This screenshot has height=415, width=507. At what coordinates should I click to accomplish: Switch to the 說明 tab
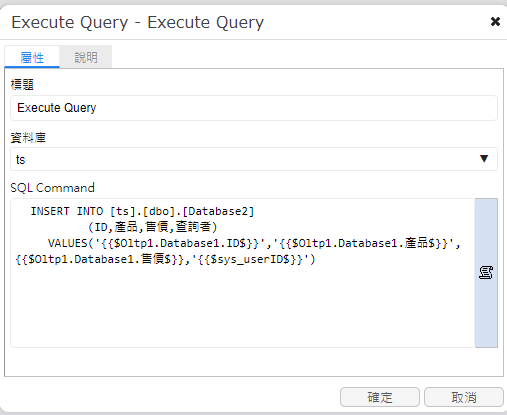(86, 57)
